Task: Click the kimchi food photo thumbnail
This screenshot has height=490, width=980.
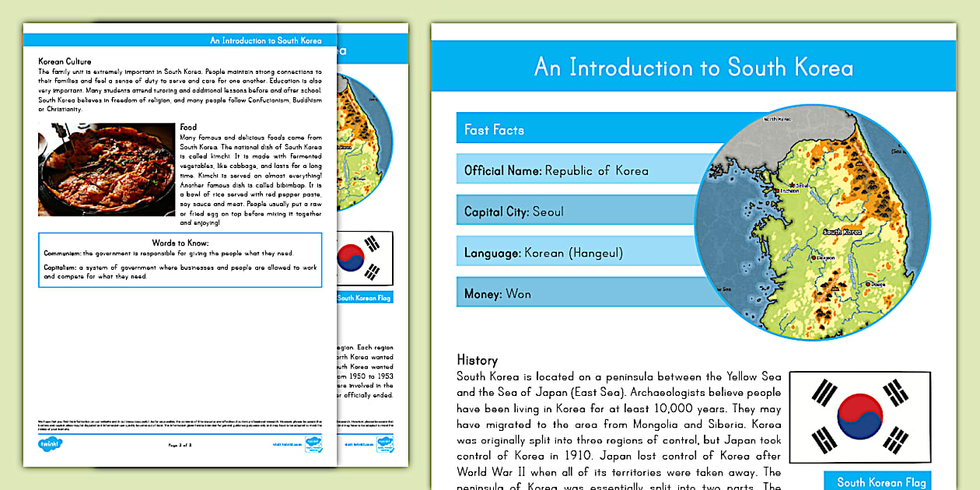Action: [x=107, y=169]
